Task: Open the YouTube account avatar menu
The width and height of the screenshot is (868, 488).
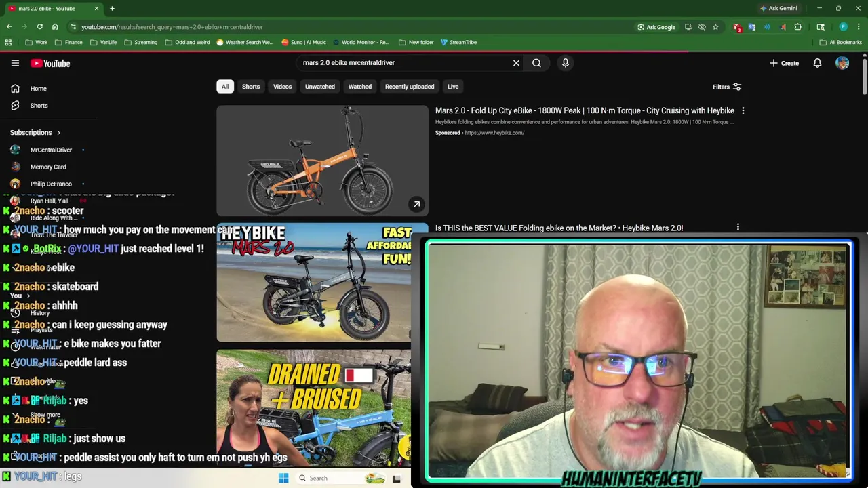Action: coord(842,63)
